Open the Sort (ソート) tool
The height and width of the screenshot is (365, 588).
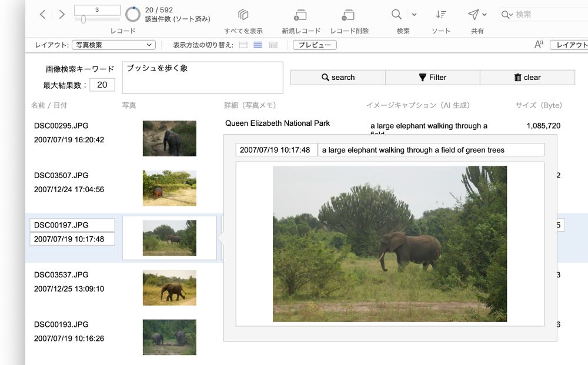[x=440, y=14]
